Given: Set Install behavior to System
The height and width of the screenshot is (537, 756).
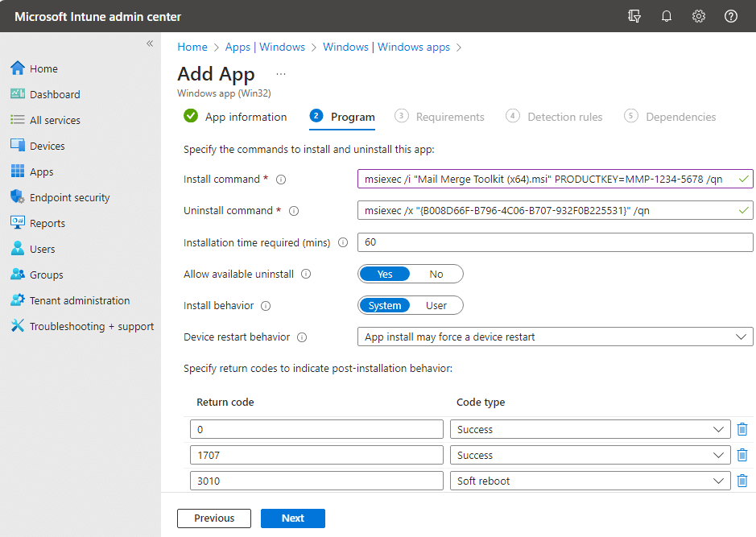Looking at the screenshot, I should point(385,306).
